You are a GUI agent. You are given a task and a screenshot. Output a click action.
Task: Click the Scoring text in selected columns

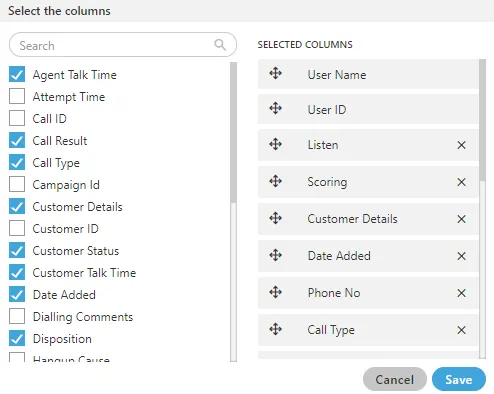point(327,182)
